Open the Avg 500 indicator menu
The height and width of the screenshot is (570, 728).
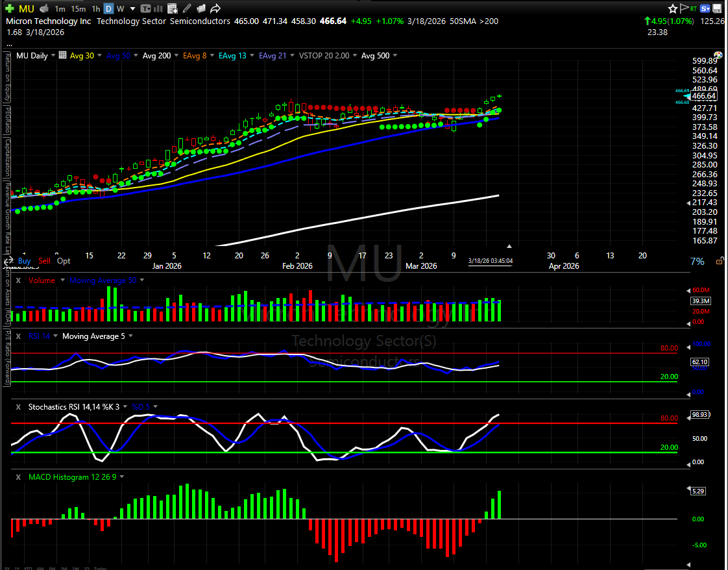[394, 55]
